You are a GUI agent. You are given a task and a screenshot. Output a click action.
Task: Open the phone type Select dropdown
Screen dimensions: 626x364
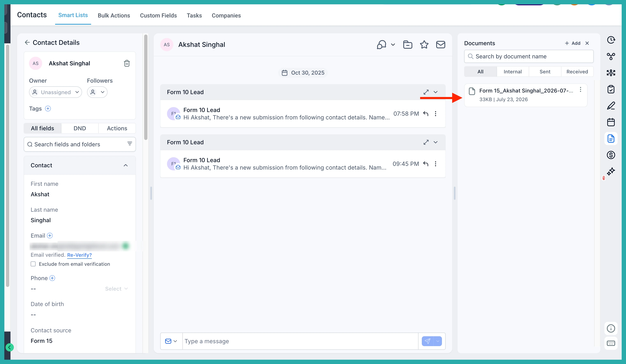[x=116, y=289]
